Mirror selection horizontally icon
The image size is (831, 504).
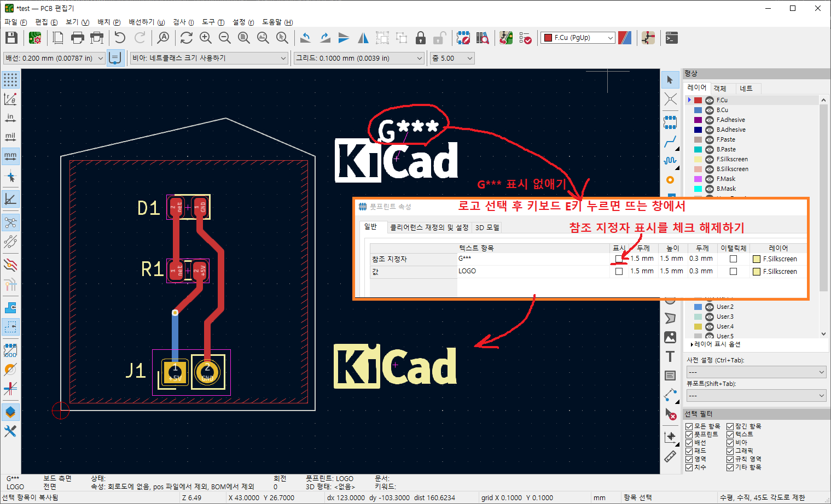tap(363, 38)
